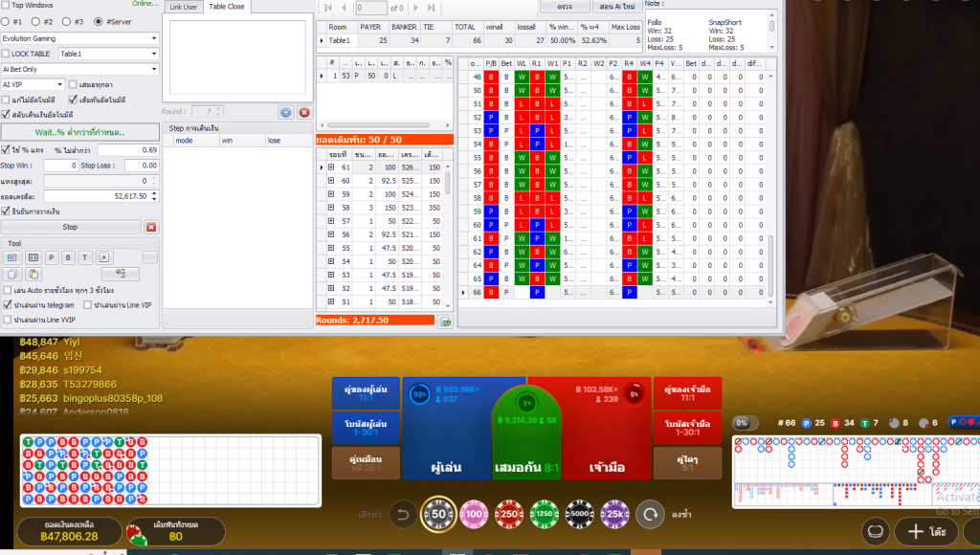Click the export icon beside Rounds total
The width and height of the screenshot is (980, 555).
(x=445, y=322)
